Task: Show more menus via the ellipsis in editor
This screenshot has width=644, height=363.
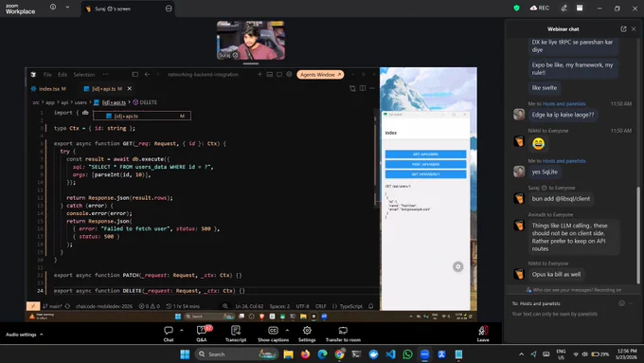Action: pos(106,75)
